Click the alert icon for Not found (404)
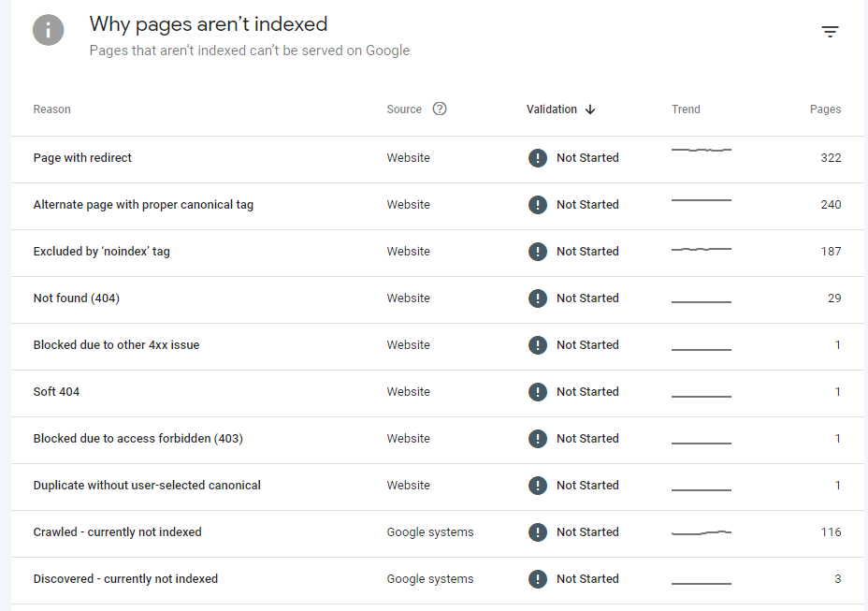 [537, 298]
